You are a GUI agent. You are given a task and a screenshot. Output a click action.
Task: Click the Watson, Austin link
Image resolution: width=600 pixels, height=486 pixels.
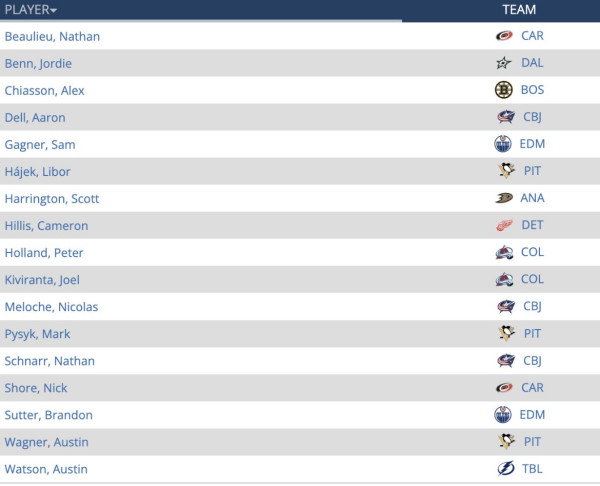(x=46, y=469)
